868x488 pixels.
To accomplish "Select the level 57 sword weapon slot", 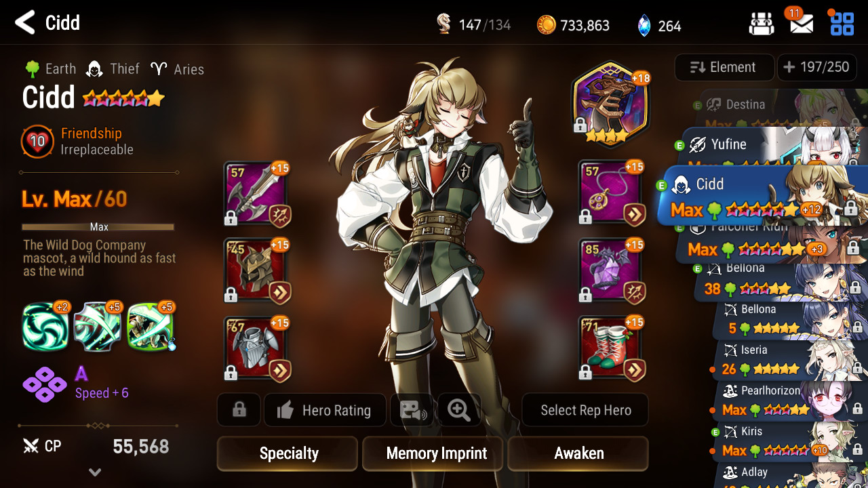I will point(255,194).
